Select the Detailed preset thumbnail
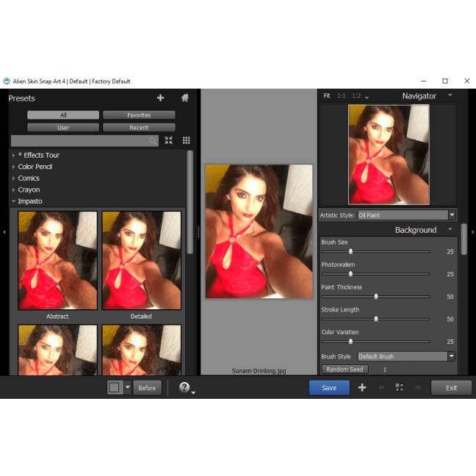Screen dimensions: 476x476 click(x=142, y=261)
